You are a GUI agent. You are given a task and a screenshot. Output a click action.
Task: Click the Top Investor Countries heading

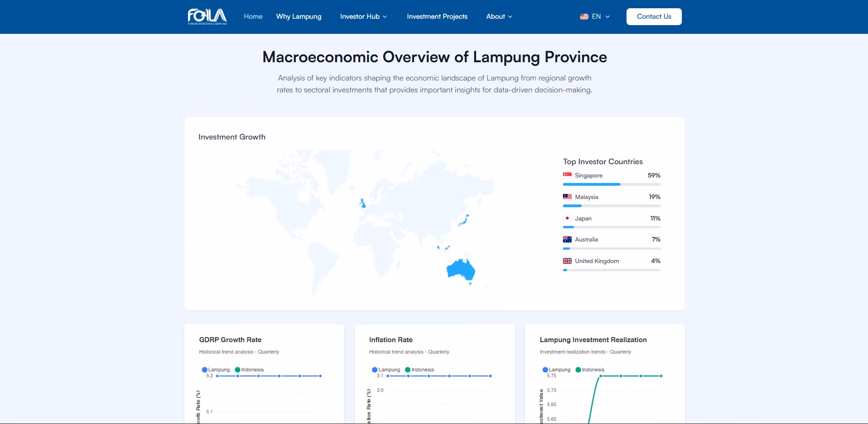pos(603,161)
